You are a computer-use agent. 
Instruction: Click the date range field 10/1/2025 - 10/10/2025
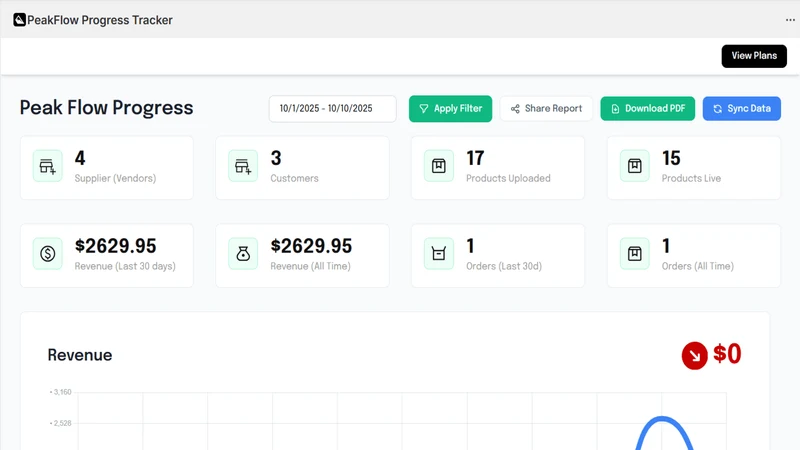tap(332, 108)
